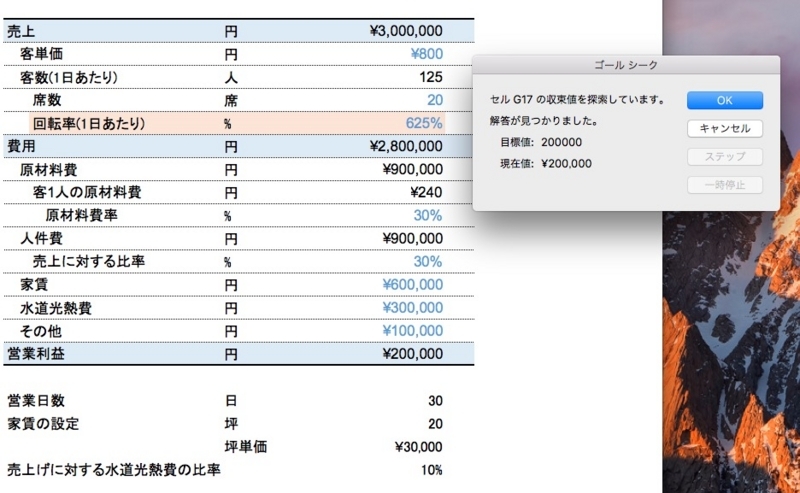Select the 席 unit in the 席数 row
Image resolution: width=800 pixels, height=493 pixels.
pyautogui.click(x=231, y=101)
